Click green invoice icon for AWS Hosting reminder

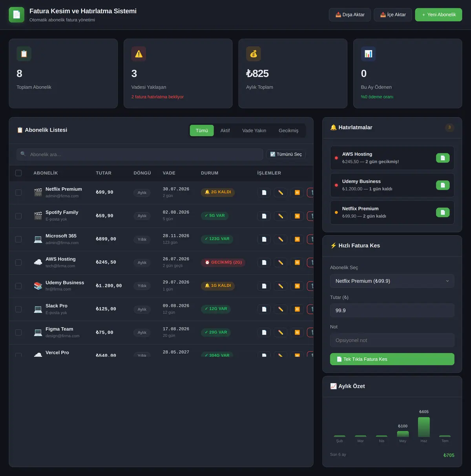pos(443,158)
